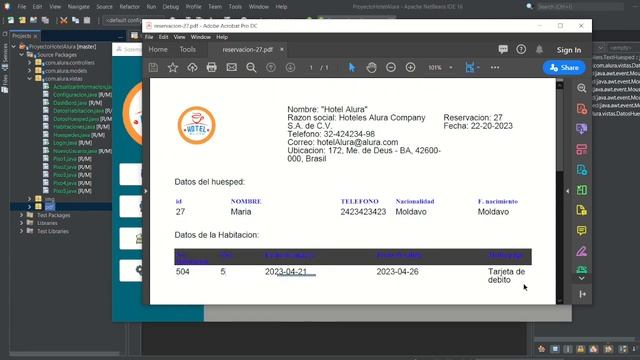Open search tool in right tools pane

[x=582, y=88]
